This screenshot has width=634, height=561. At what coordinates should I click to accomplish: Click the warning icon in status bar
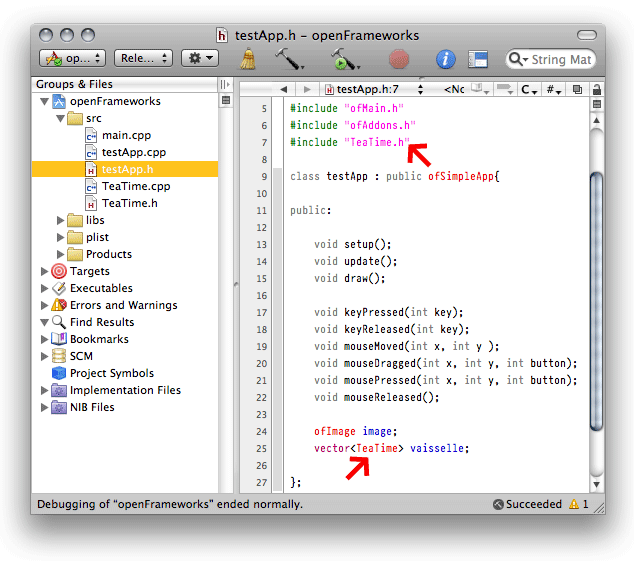pos(574,505)
